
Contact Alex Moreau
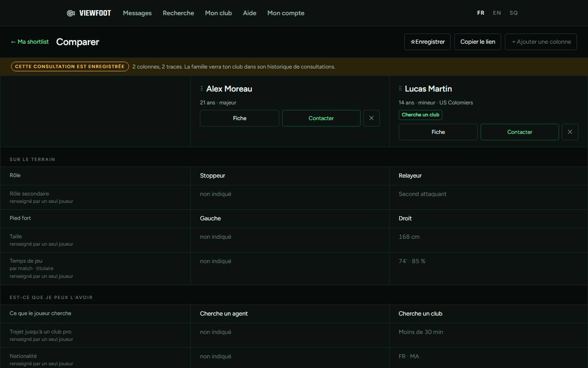321,118
